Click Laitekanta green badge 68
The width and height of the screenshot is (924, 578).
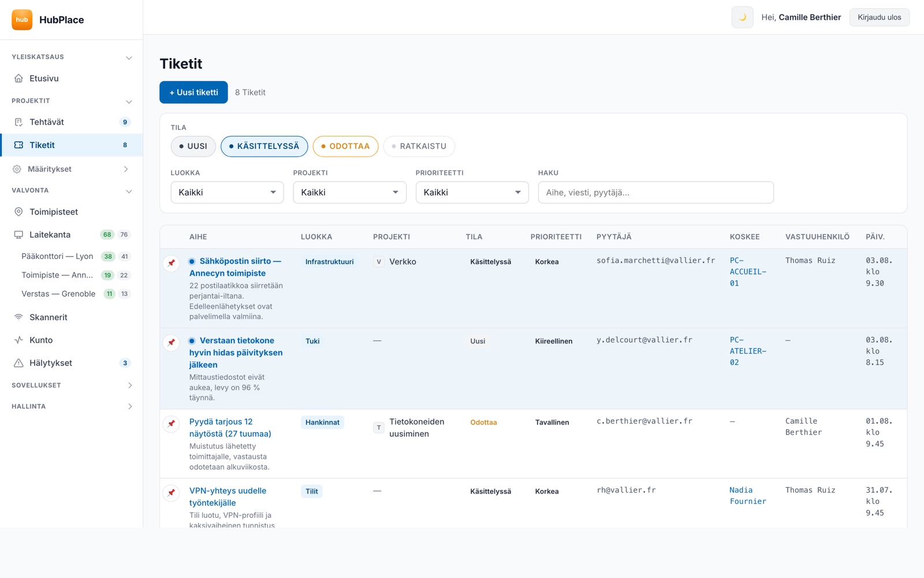click(107, 235)
